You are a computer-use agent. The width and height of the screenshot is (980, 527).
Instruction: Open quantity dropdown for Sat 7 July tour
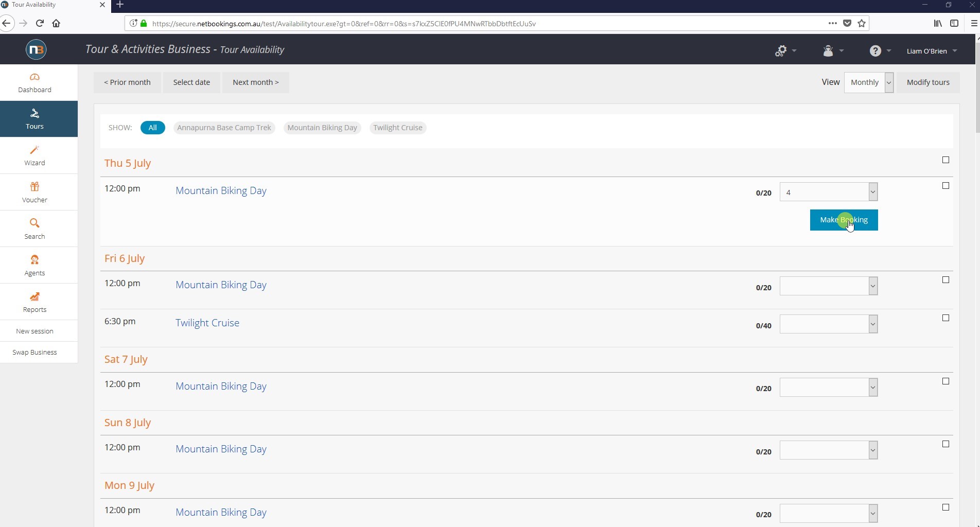829,388
